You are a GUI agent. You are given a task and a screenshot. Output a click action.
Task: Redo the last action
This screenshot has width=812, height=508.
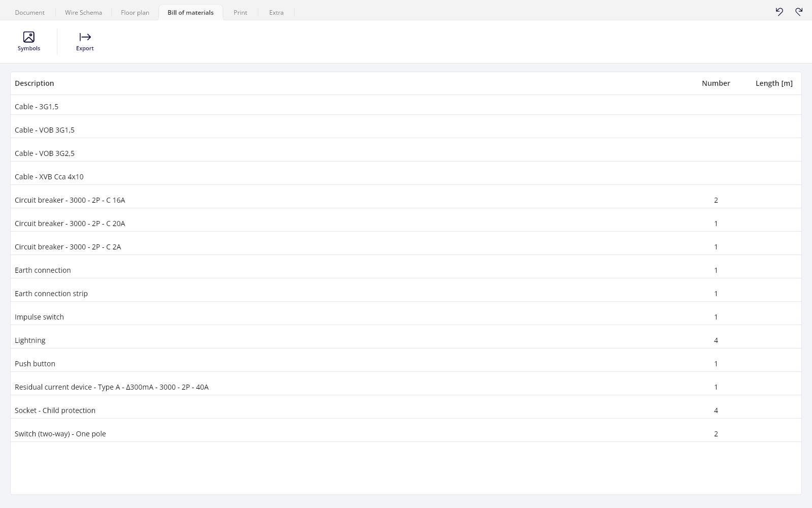click(799, 12)
